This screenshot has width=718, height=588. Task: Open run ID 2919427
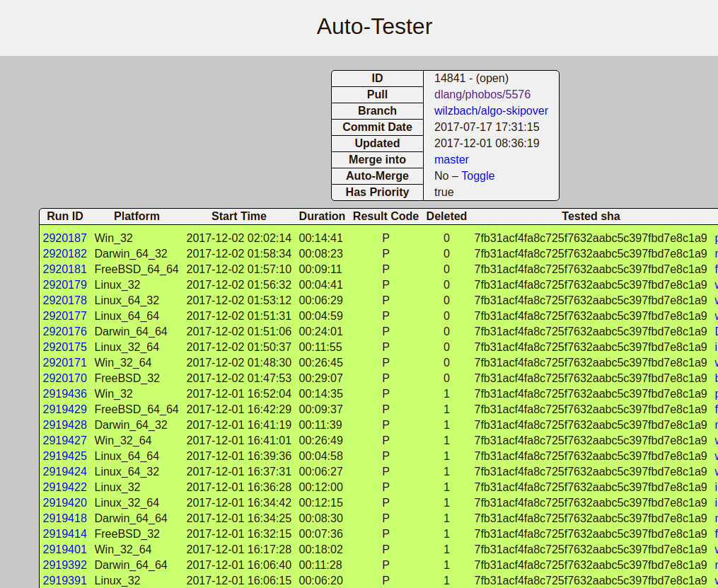(x=65, y=441)
